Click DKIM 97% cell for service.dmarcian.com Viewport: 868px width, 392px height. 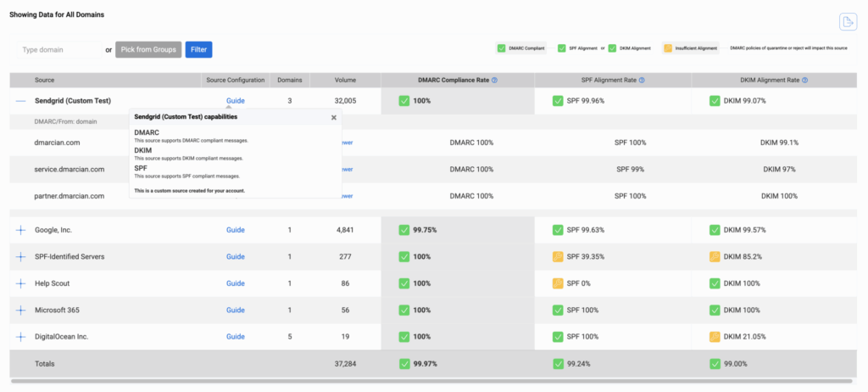[780, 169]
